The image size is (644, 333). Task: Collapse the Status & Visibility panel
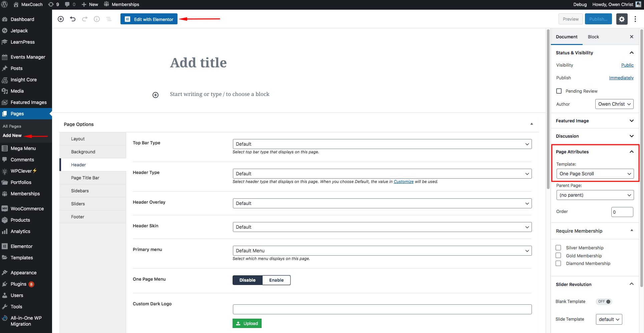pyautogui.click(x=595, y=53)
